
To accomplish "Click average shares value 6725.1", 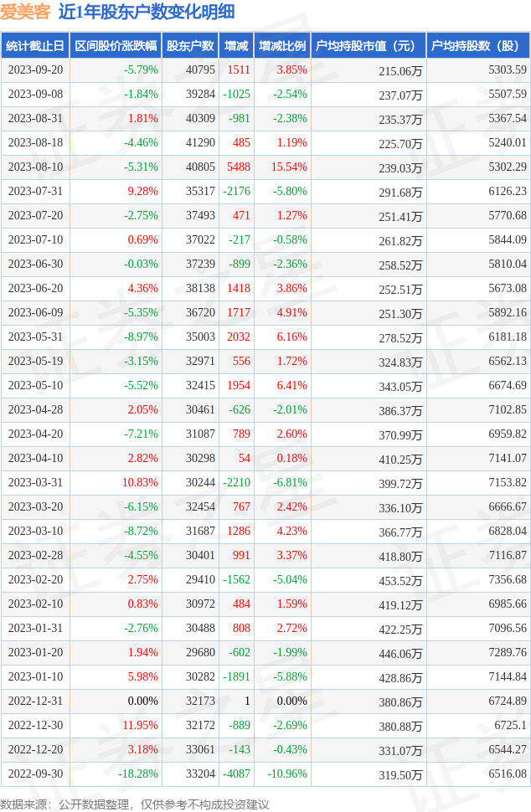I will pyautogui.click(x=510, y=725).
